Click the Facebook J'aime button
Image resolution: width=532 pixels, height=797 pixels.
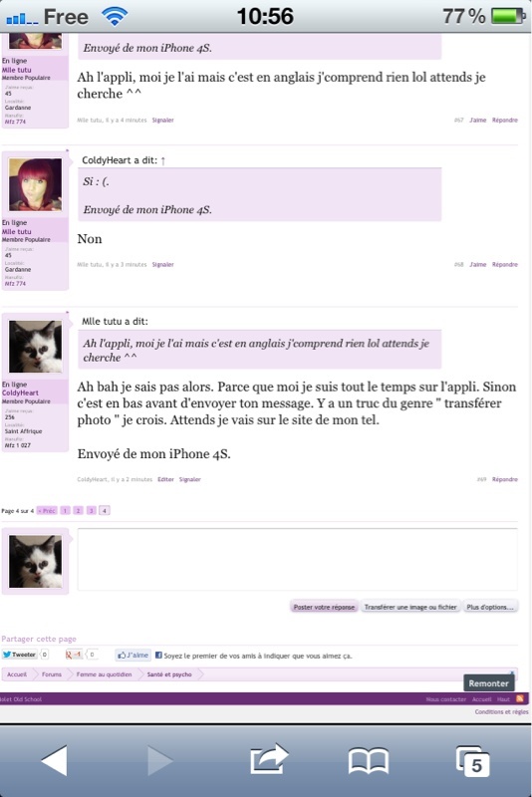(x=133, y=656)
